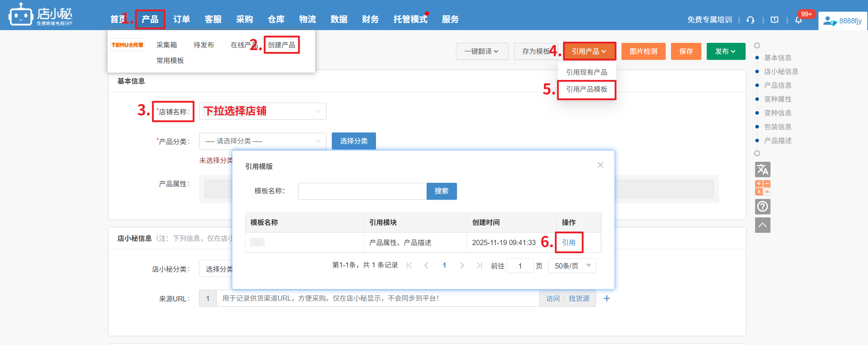Open the notification bell icon
This screenshot has height=345, width=868.
[x=798, y=20]
